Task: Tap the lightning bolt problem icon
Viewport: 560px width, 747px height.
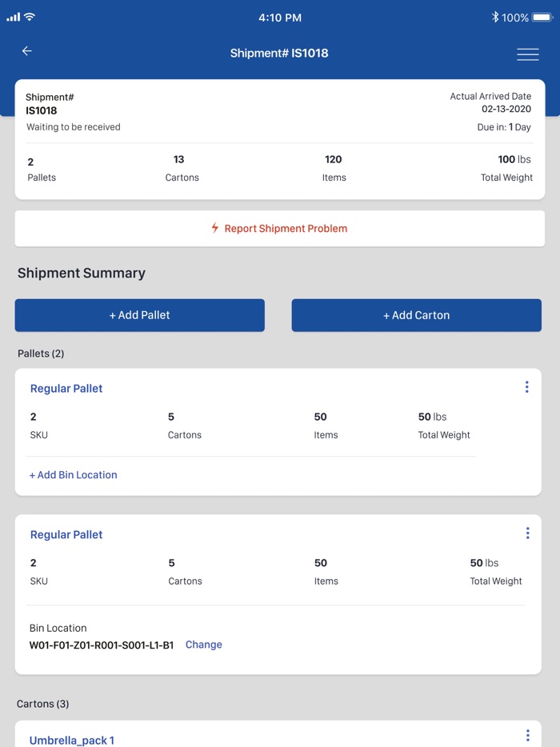Action: (214, 228)
